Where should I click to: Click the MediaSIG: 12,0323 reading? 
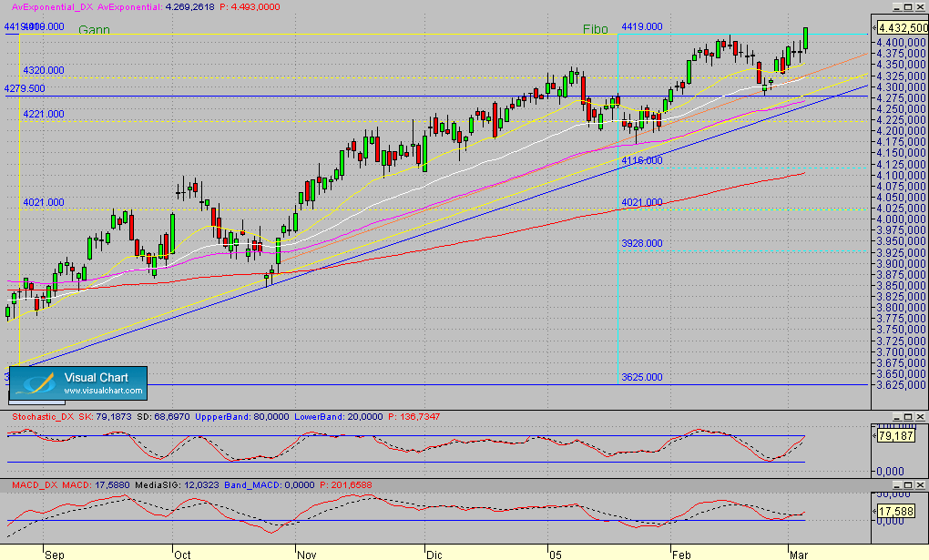[x=178, y=484]
